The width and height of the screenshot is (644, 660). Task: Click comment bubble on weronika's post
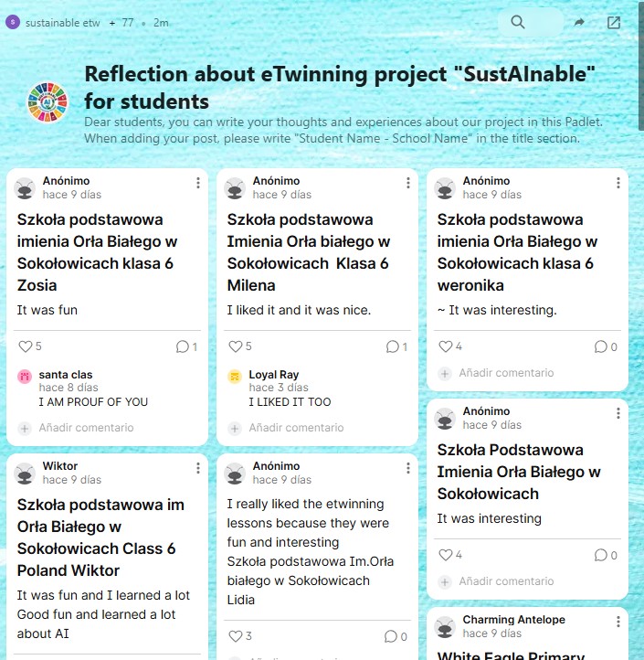(x=601, y=346)
